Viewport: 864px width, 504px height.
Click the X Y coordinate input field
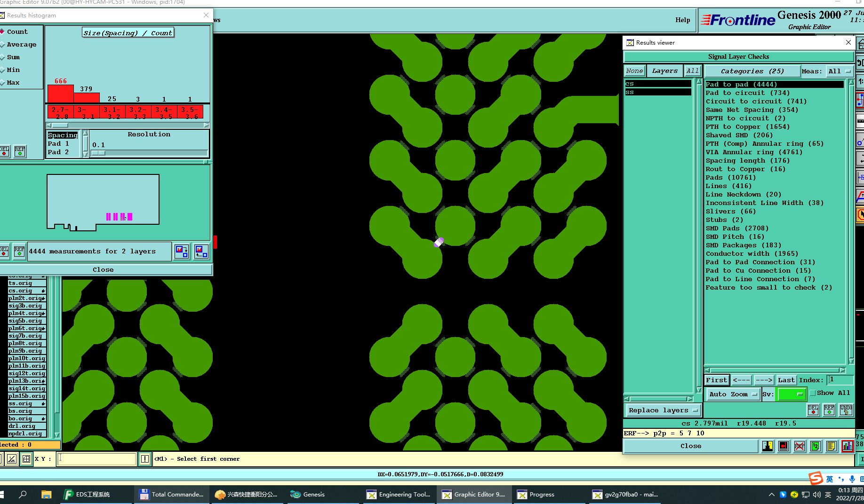point(96,459)
